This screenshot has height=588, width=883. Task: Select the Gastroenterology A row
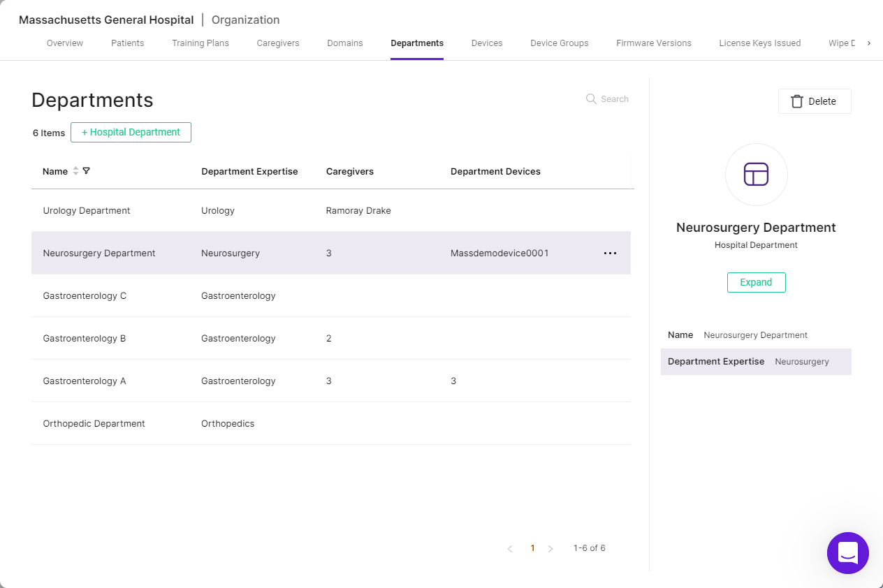tap(331, 381)
